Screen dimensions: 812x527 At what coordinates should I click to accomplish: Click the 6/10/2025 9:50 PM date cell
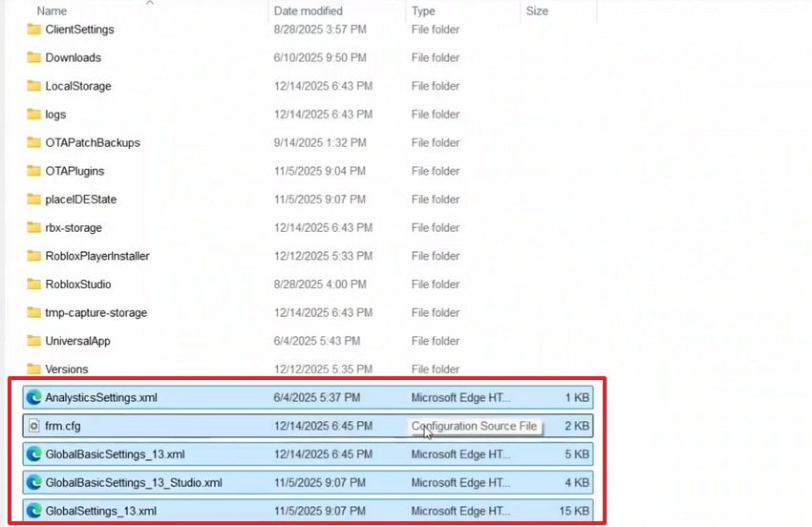(x=320, y=57)
